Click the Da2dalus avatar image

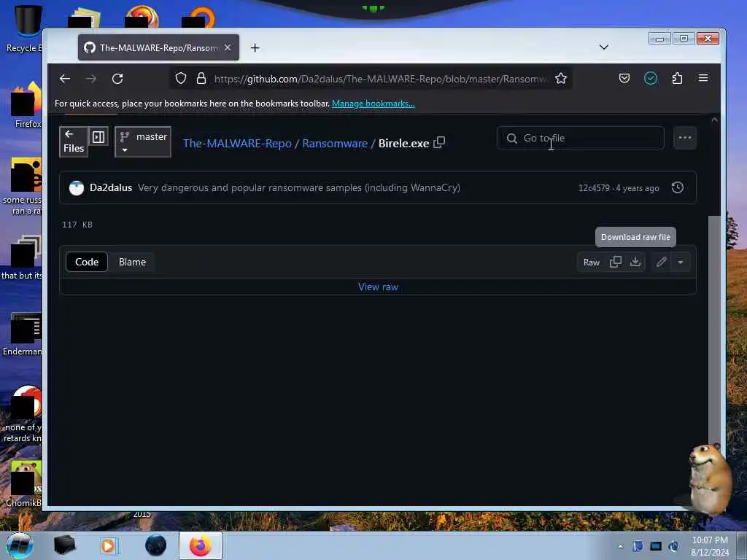76,187
